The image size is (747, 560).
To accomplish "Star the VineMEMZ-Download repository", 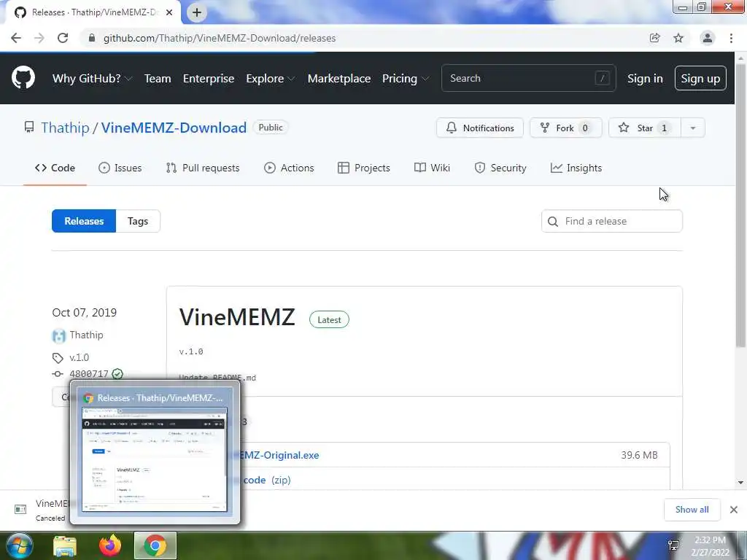I will [x=645, y=128].
